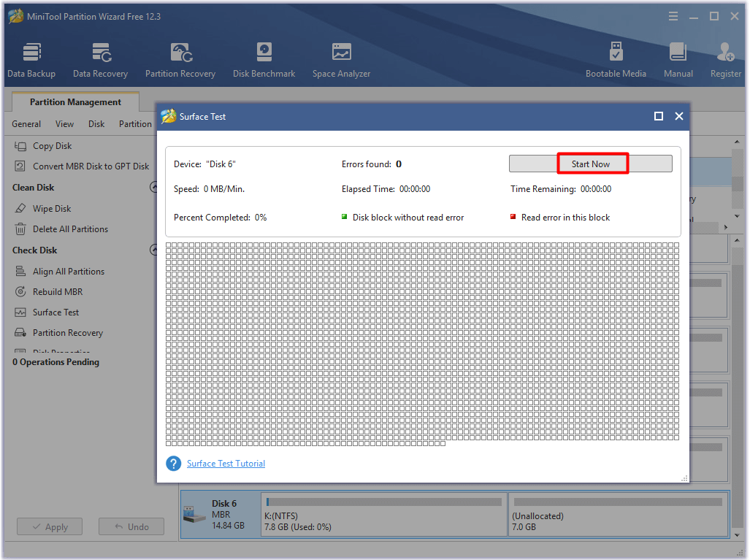The image size is (750, 560).
Task: Maximize the Surface Test dialog
Action: 659,116
